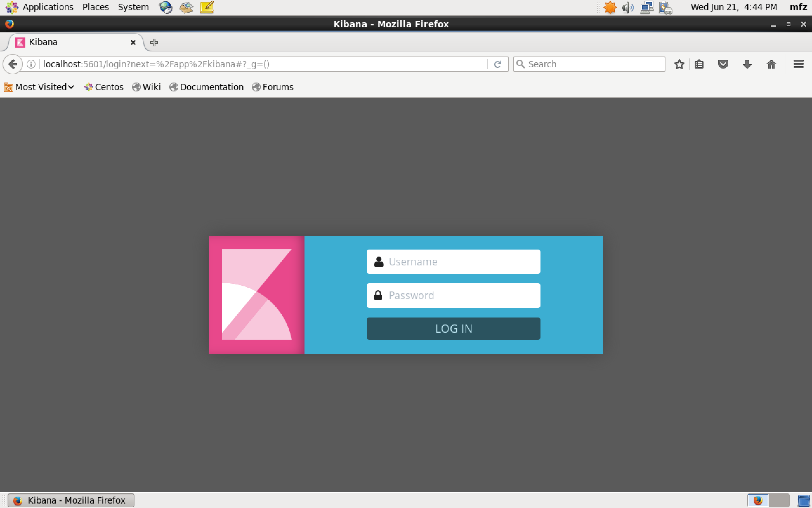Image resolution: width=812 pixels, height=508 pixels.
Task: Open the Places menu
Action: (x=95, y=7)
